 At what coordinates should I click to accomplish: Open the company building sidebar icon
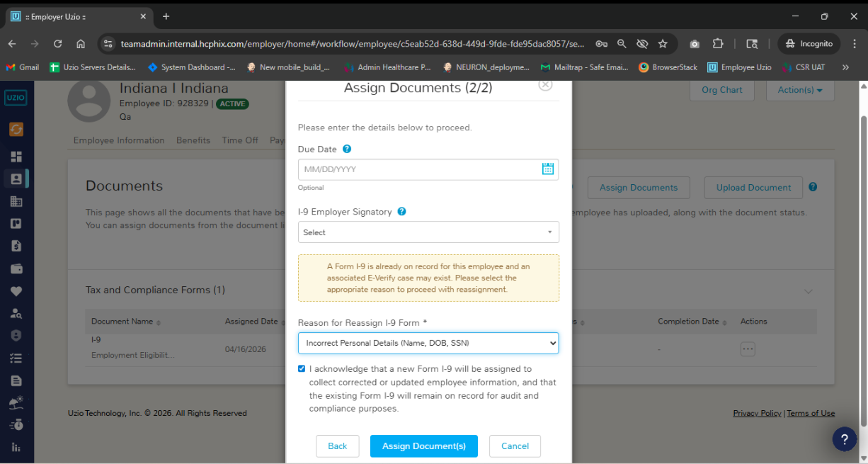pyautogui.click(x=16, y=201)
